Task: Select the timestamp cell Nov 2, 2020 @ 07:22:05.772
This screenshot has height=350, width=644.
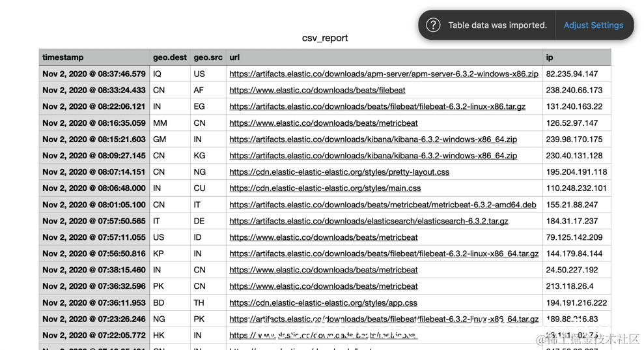Action: 94,335
